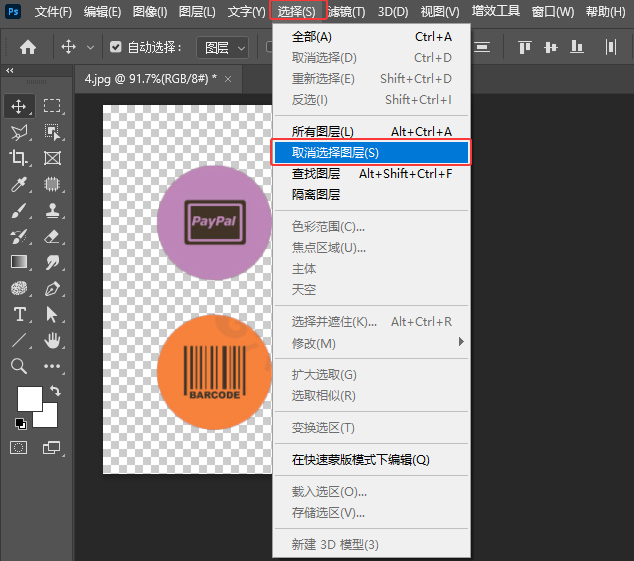Collapse the toolbox with double-arrow
Viewport: 634px width, 561px height.
(x=10, y=70)
